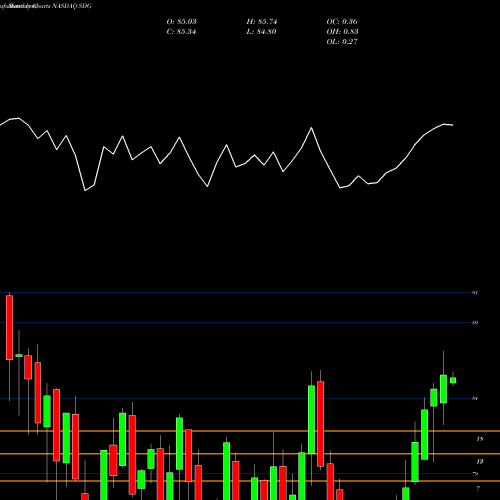Click the close price "C: 85.34"

(181, 32)
